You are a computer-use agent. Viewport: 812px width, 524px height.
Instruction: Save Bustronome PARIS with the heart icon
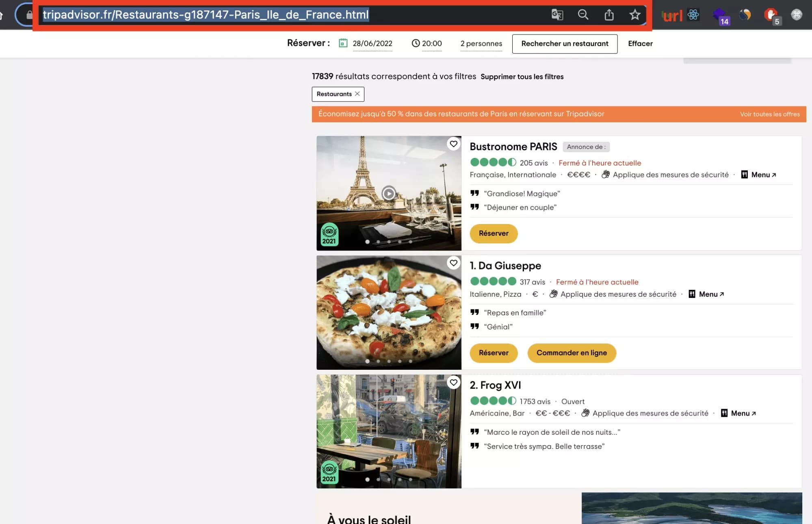[454, 144]
